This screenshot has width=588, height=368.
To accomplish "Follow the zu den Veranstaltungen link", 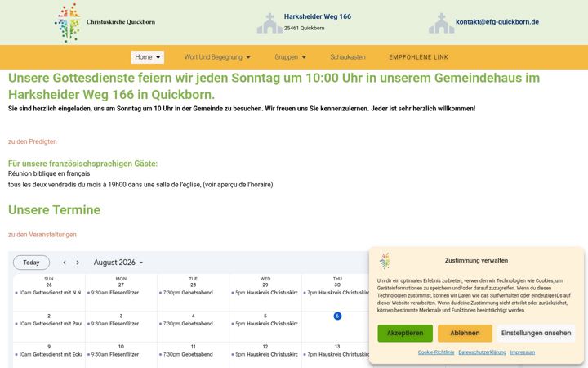I will [x=42, y=235].
